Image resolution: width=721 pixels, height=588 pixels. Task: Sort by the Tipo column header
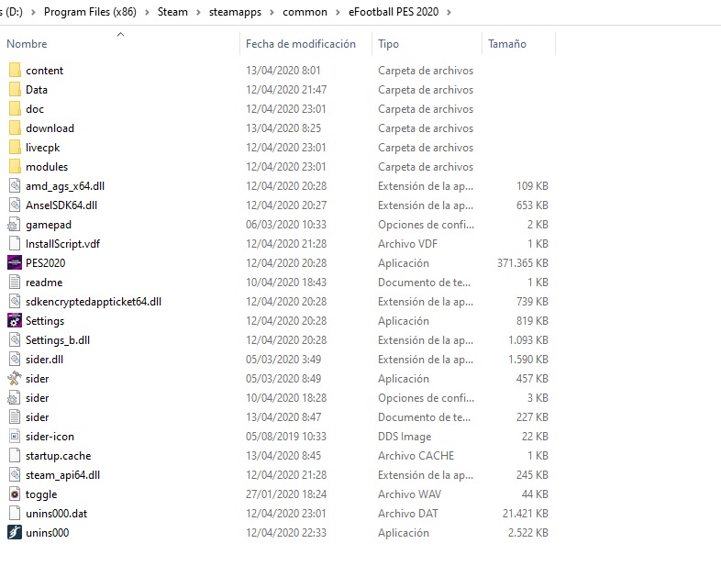(389, 44)
